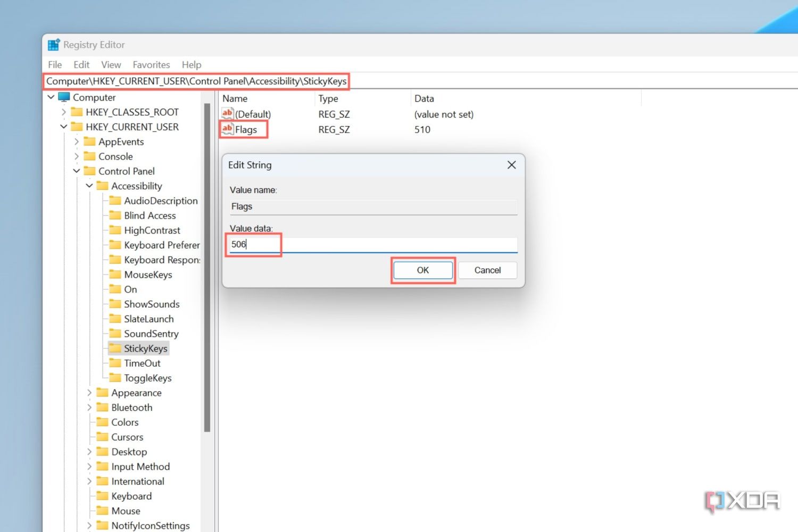This screenshot has height=532, width=798.
Task: Click Cancel in the Edit String dialog
Action: point(487,270)
